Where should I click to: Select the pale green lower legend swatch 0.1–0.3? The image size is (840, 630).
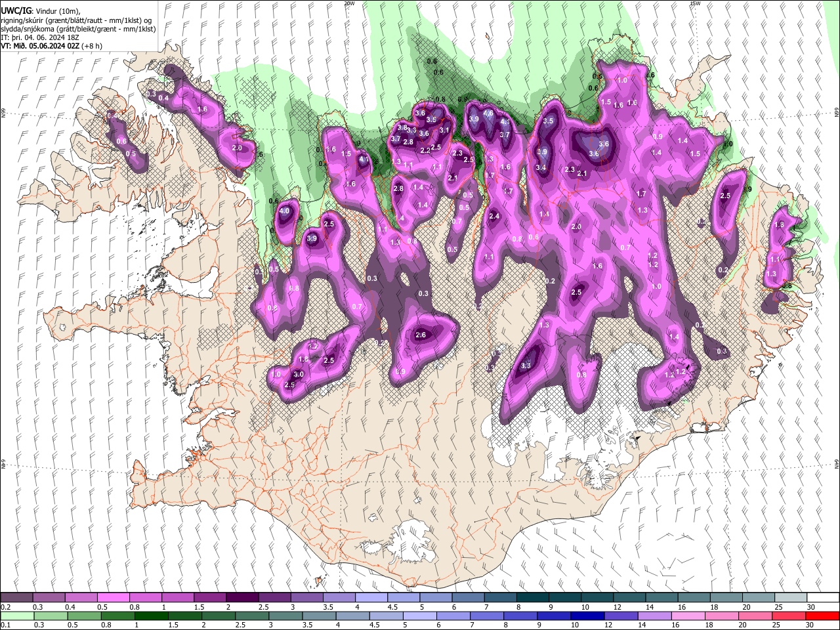tap(17, 616)
